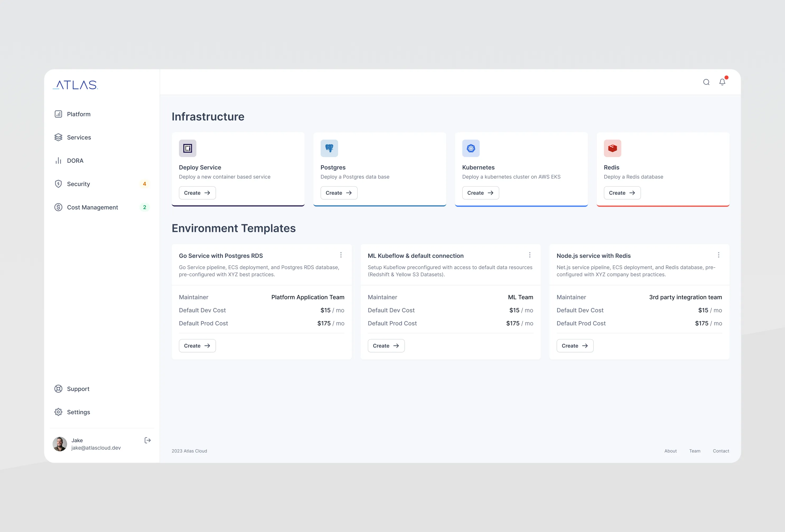Click the Kubernetes wheel icon
Image resolution: width=785 pixels, height=532 pixels.
[x=471, y=148]
